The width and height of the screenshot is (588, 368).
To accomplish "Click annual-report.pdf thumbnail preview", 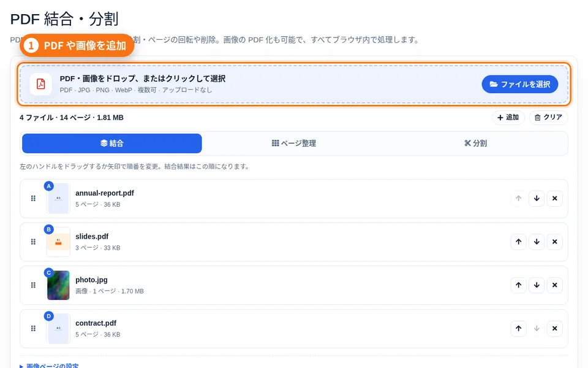I will [59, 199].
